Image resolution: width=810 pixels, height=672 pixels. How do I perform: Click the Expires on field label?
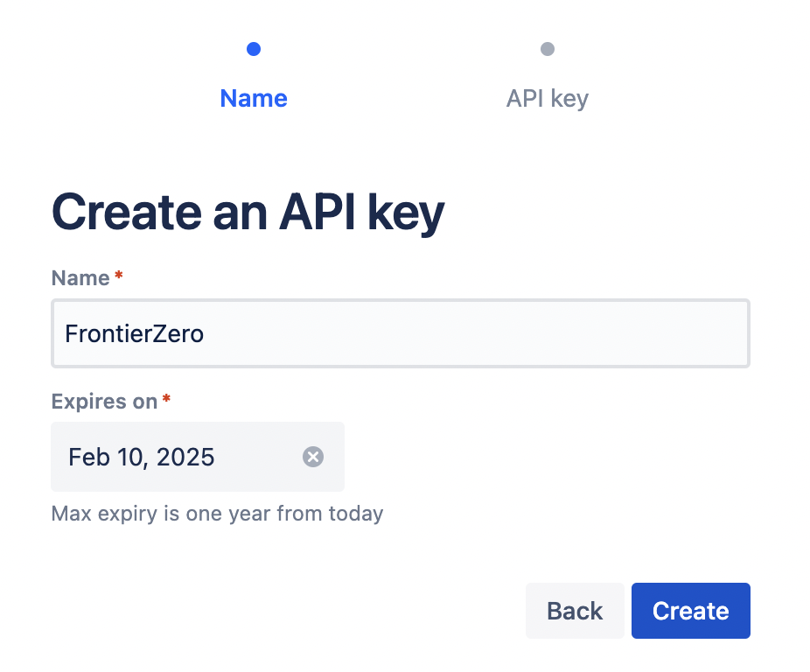pos(104,402)
